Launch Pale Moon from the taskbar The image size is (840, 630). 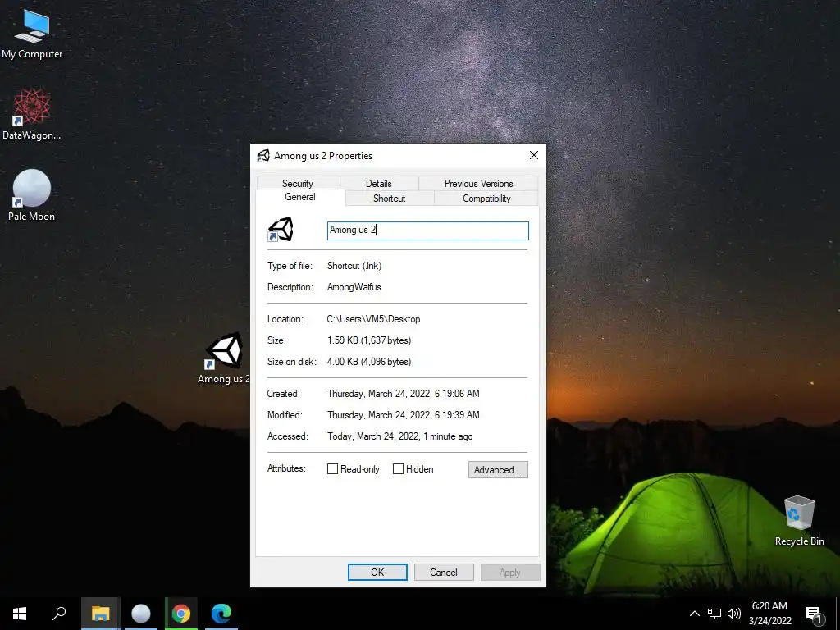pos(141,614)
